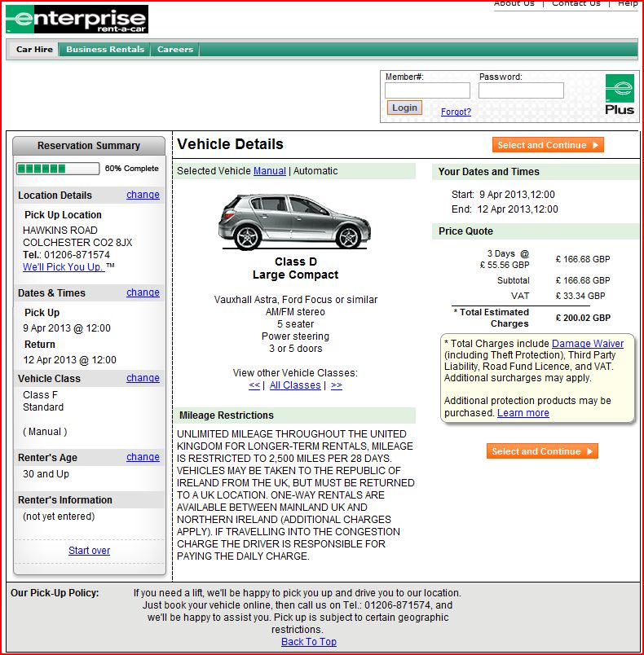Open the All Classes link
Image resolution: width=644 pixels, height=655 pixels.
(x=295, y=385)
